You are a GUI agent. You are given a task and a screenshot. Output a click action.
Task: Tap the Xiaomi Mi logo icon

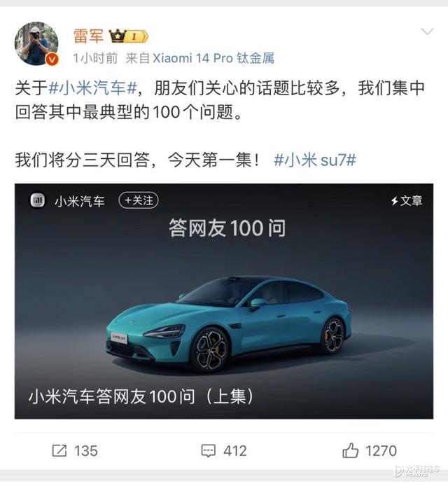point(38,200)
